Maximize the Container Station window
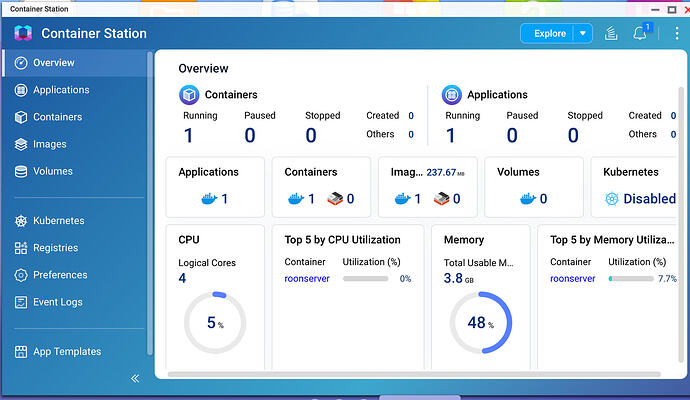690x400 pixels. 672,9
